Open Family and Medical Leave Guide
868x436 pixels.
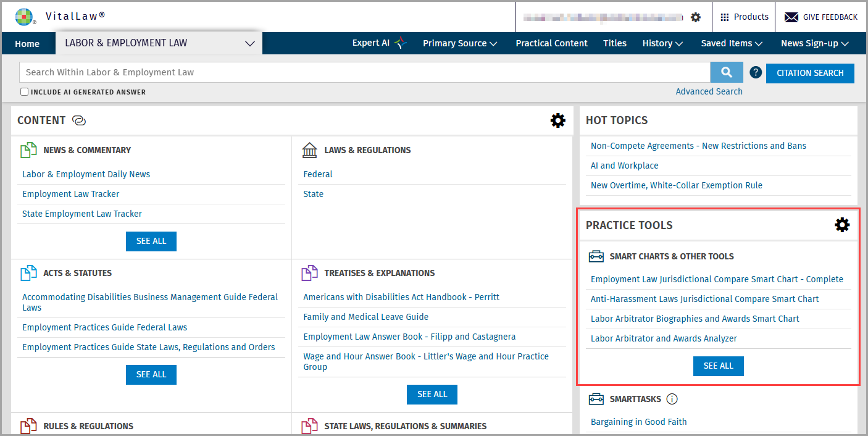[366, 317]
